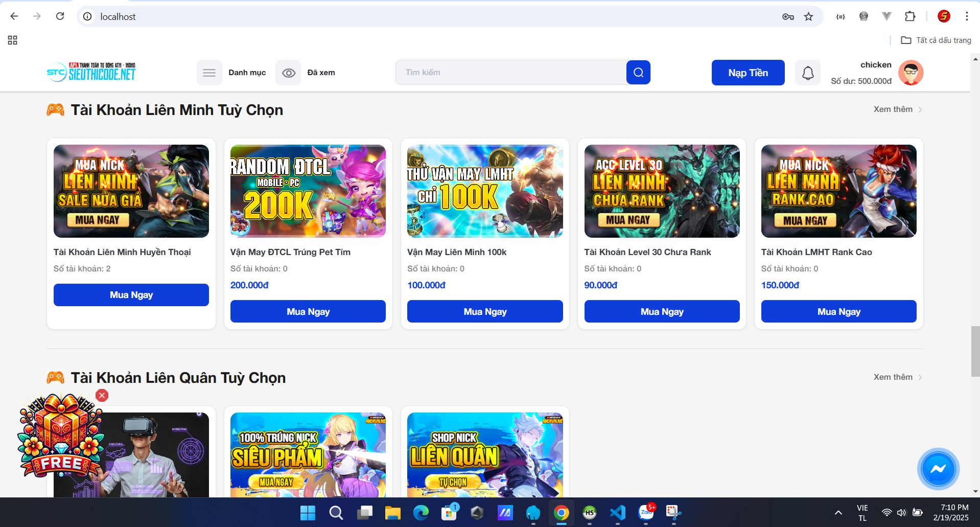Click the gamepad icon beside Tài Khoản Liên Quân Tuỳ Chọn
Image resolution: width=980 pixels, height=527 pixels.
click(56, 377)
